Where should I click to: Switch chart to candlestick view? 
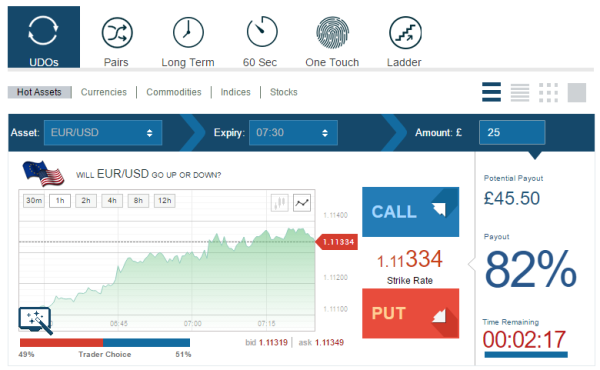pyautogui.click(x=280, y=202)
